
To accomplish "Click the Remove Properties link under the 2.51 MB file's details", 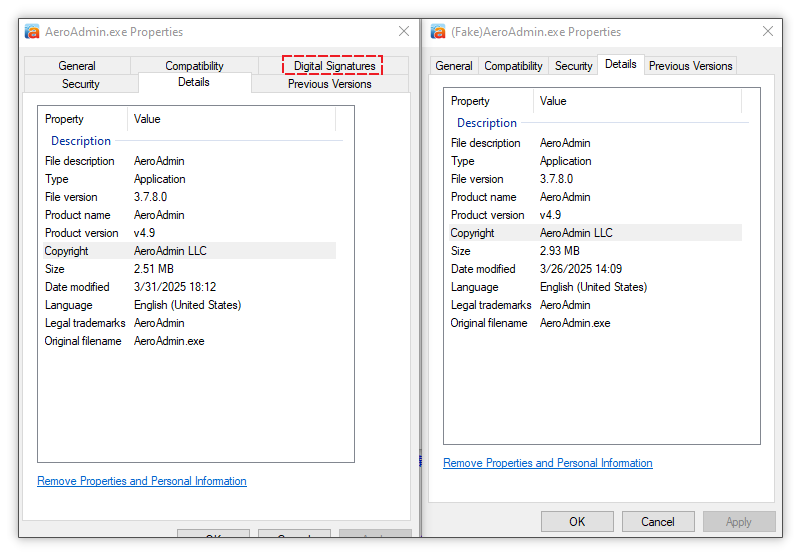I will click(141, 481).
